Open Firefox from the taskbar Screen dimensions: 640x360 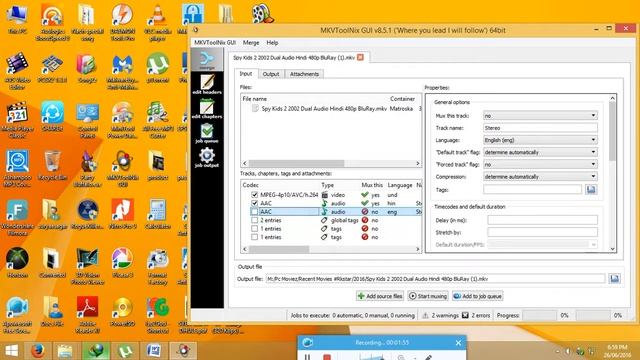point(38,351)
